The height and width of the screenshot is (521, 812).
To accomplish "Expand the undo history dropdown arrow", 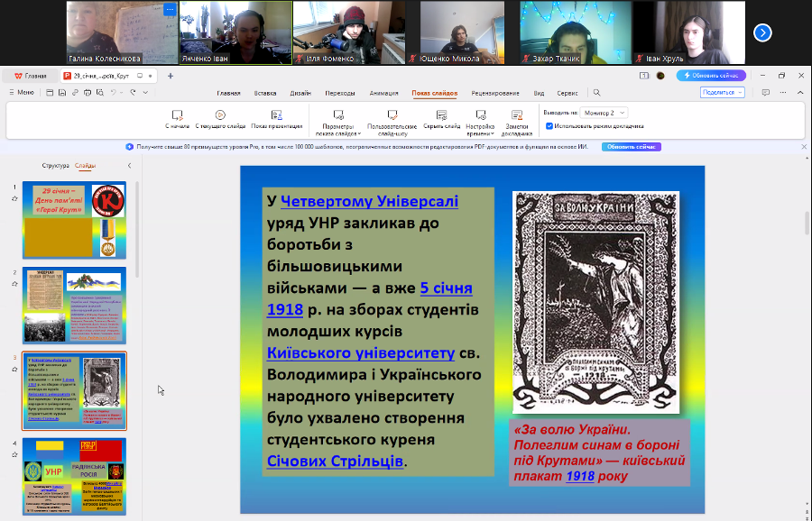I will pyautogui.click(x=121, y=93).
